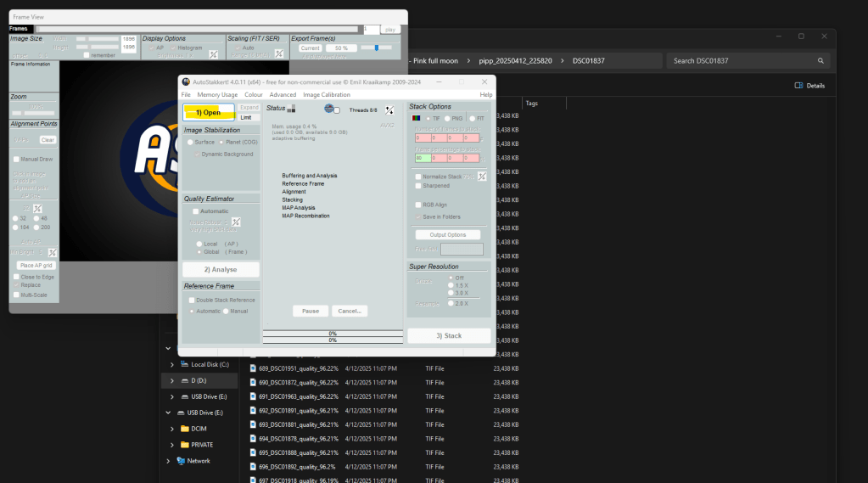Expand the Network tree node
868x483 pixels.
coord(167,461)
